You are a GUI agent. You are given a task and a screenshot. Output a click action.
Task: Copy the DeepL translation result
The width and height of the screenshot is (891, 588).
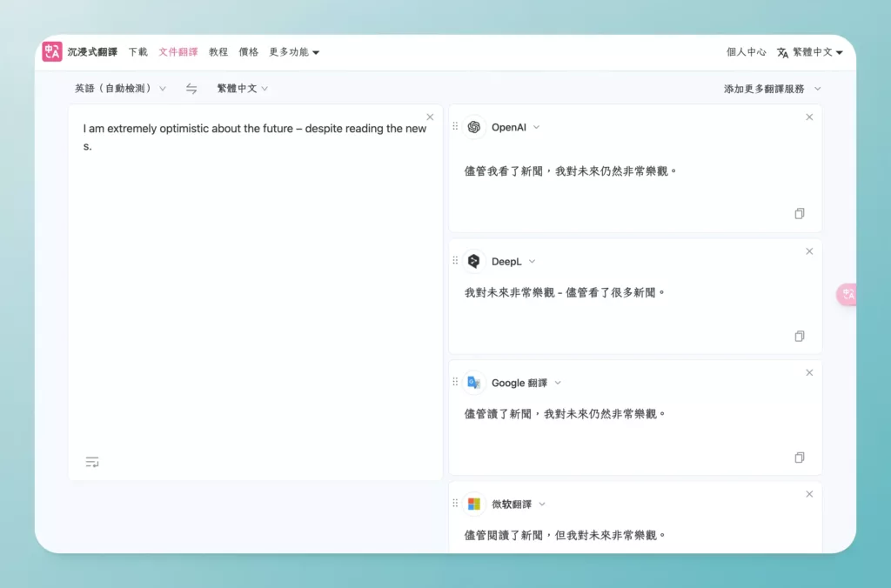coord(800,337)
